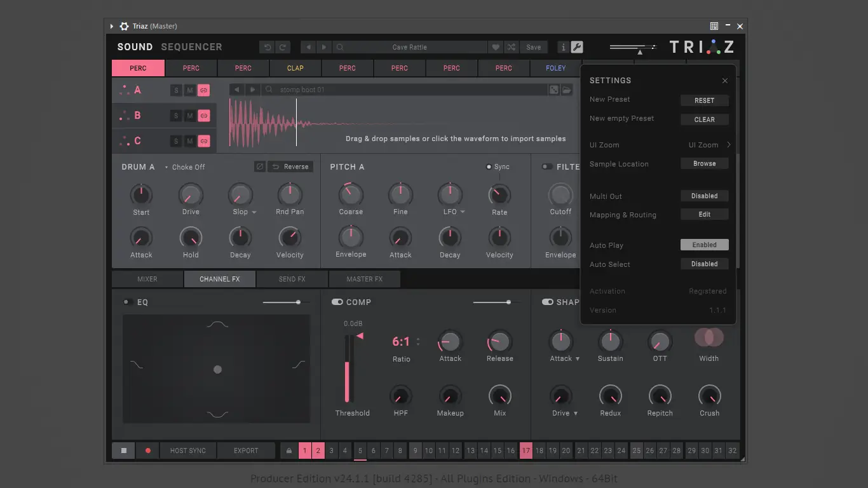Toggle the link button on layer B

[204, 116]
